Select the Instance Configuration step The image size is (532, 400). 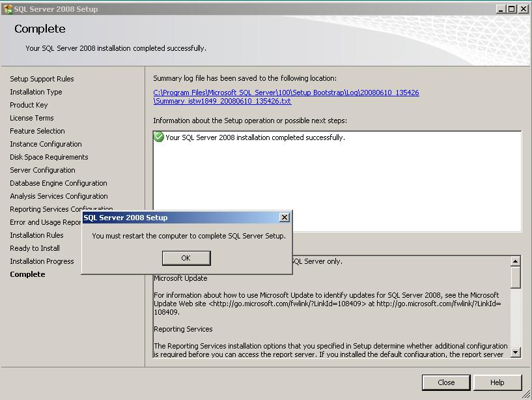[46, 144]
